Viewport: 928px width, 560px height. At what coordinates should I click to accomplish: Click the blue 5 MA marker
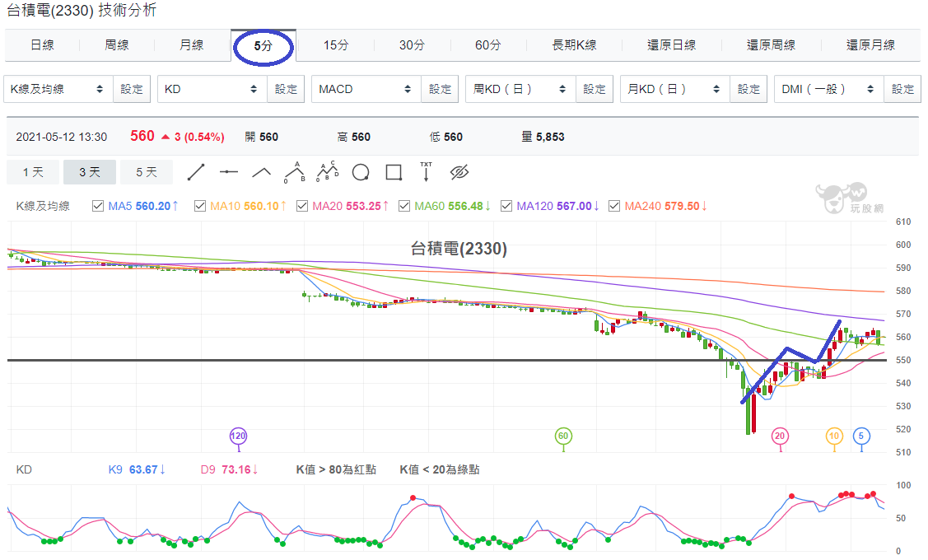click(861, 436)
